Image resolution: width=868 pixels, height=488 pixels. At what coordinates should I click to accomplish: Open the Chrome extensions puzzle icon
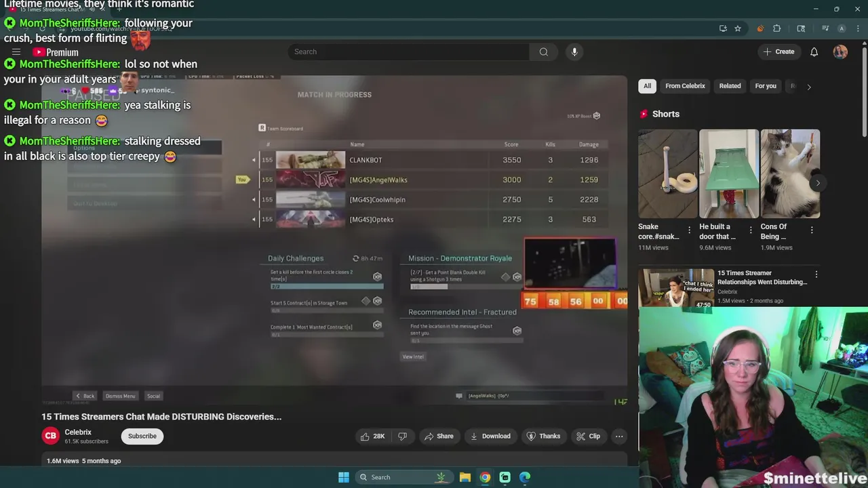click(777, 28)
